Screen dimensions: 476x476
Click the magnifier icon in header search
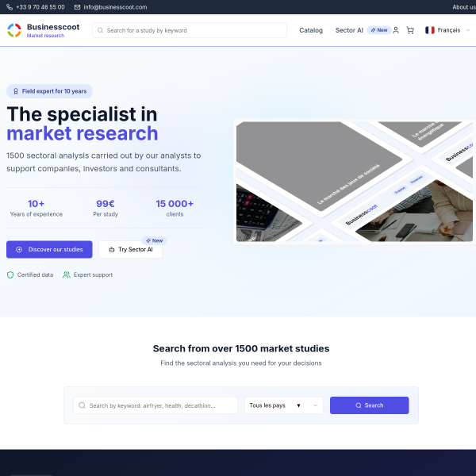coord(100,30)
